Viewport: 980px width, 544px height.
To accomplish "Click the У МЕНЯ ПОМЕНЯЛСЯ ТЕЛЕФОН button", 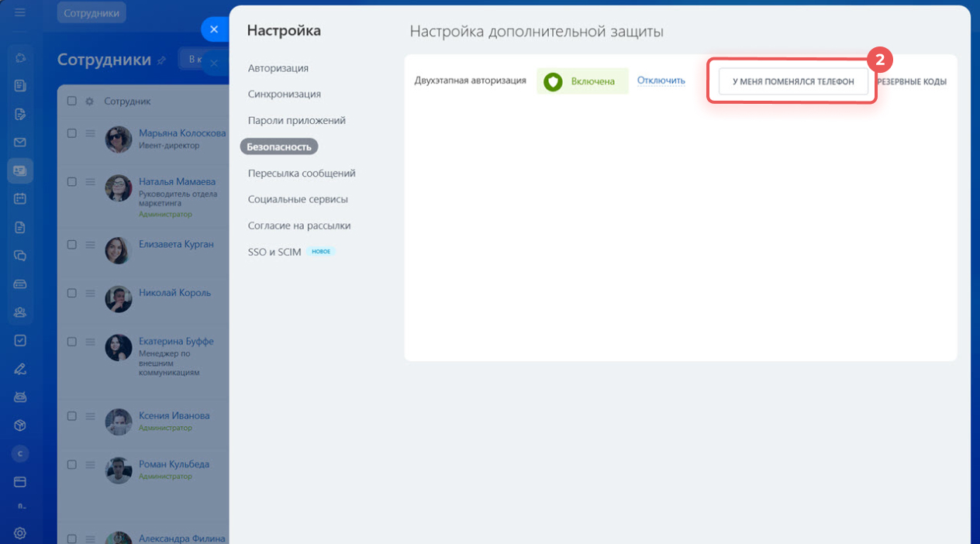I will [792, 81].
